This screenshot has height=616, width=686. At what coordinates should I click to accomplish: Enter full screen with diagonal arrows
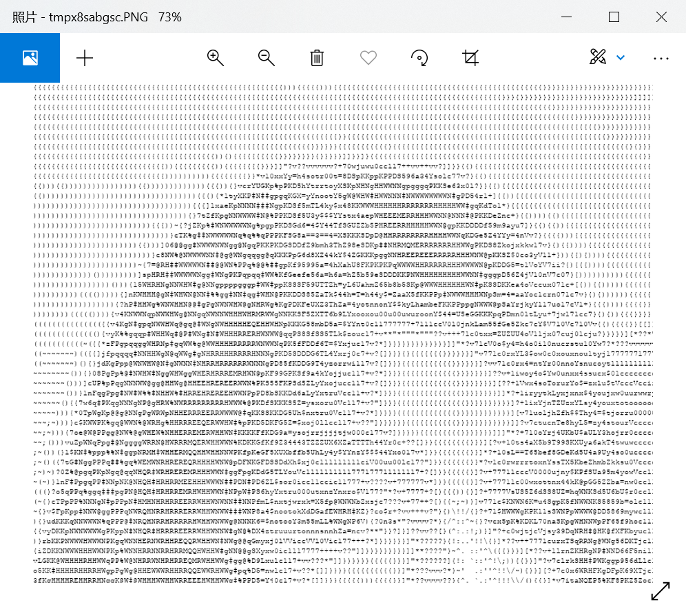[x=661, y=591]
